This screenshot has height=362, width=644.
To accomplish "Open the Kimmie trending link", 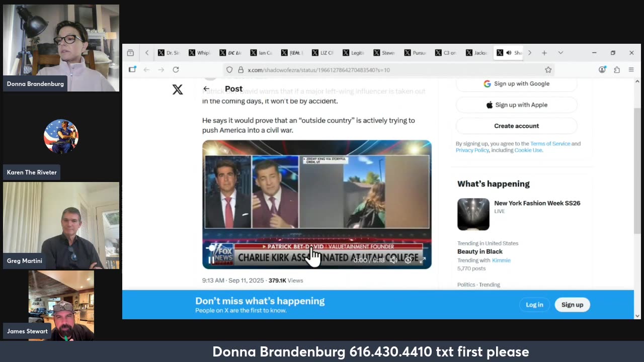I will [501, 260].
